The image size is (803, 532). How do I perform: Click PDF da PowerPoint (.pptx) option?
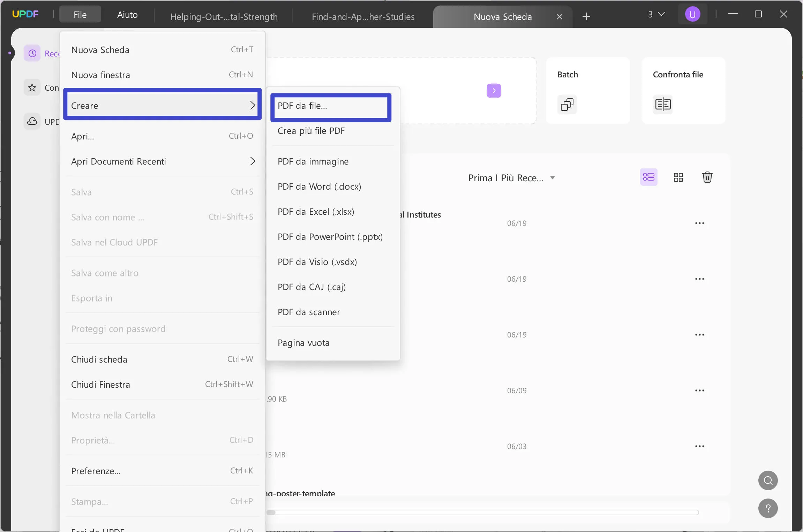(x=331, y=236)
